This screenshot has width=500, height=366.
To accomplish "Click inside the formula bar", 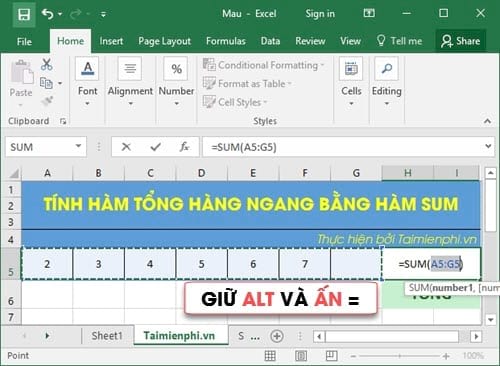I will [342, 147].
